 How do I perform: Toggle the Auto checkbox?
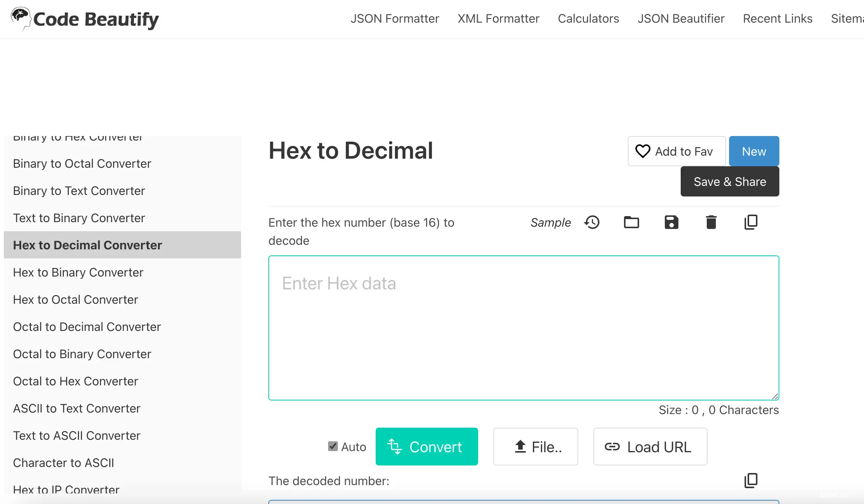pyautogui.click(x=333, y=446)
